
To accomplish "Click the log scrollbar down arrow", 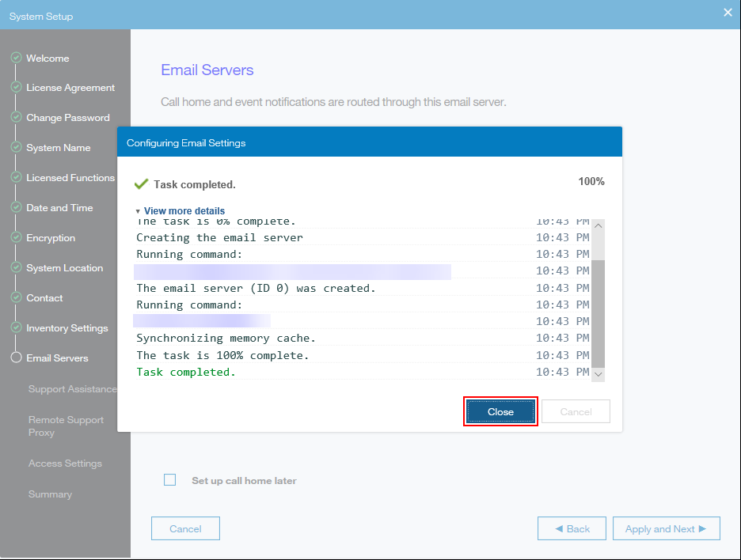I will click(x=598, y=373).
